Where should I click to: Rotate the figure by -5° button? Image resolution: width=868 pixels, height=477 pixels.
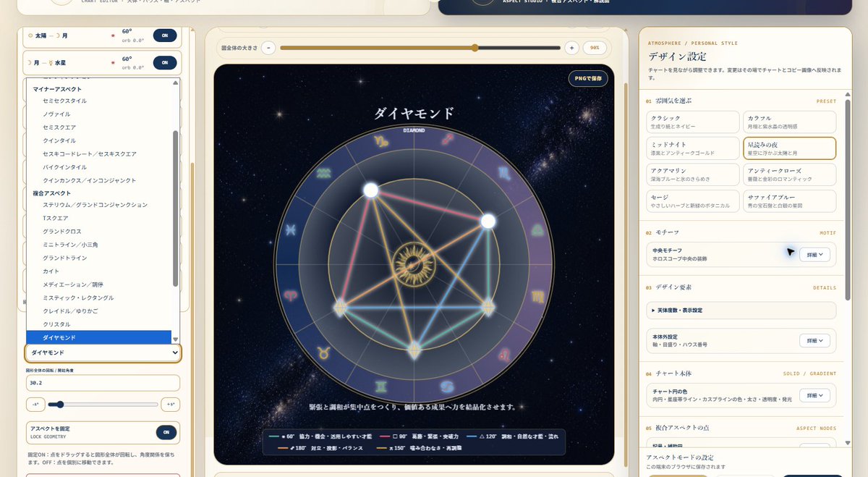coord(35,405)
